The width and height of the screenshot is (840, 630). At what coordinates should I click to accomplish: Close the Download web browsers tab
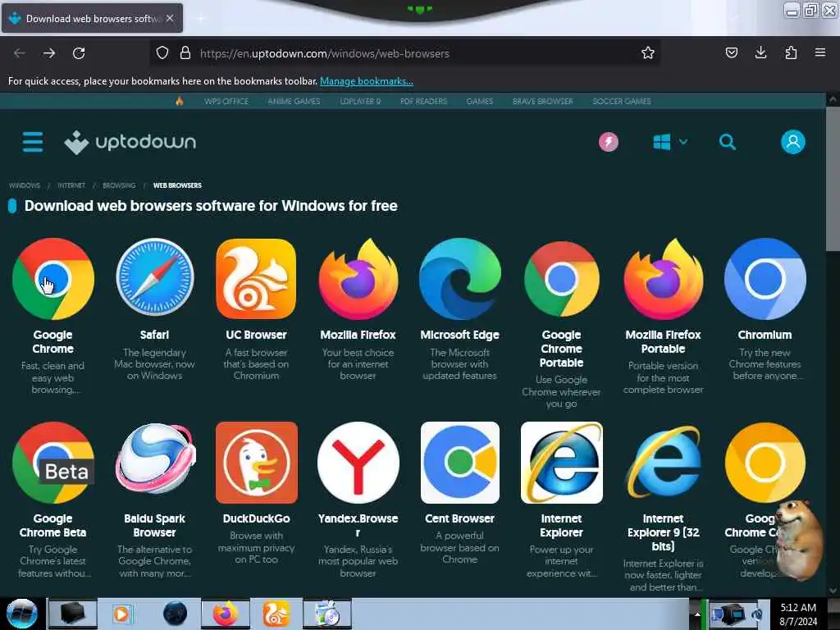pyautogui.click(x=170, y=18)
